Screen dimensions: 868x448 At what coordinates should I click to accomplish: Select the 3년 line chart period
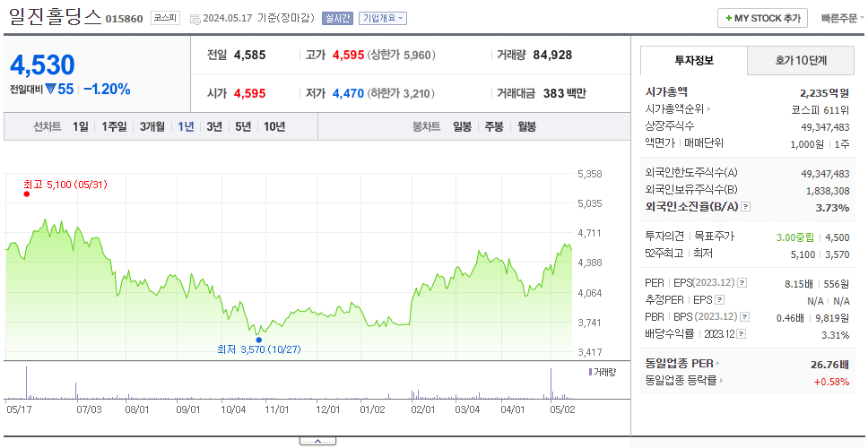point(214,126)
